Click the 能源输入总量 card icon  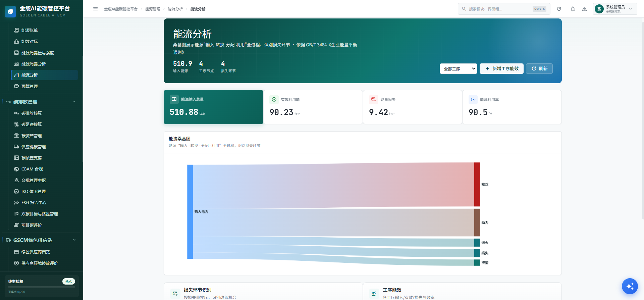pyautogui.click(x=174, y=99)
